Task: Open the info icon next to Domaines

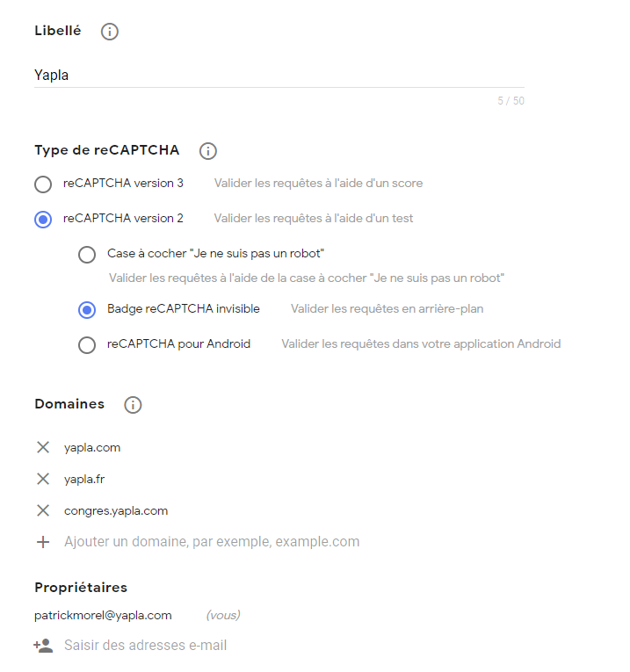Action: coord(133,405)
